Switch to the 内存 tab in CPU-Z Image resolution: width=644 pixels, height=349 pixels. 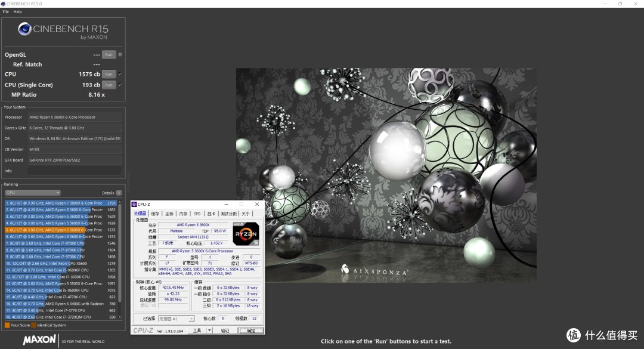(183, 214)
